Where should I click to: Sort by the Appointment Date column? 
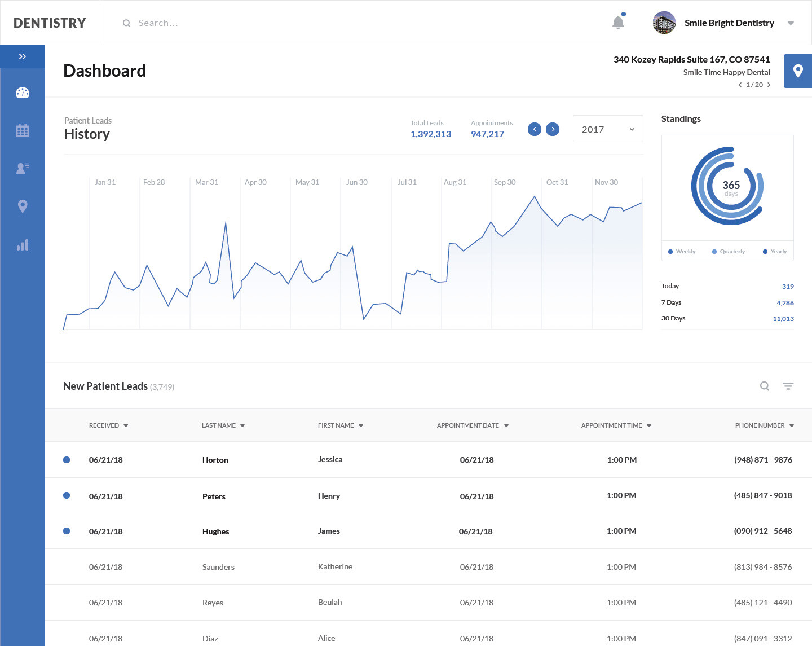473,425
